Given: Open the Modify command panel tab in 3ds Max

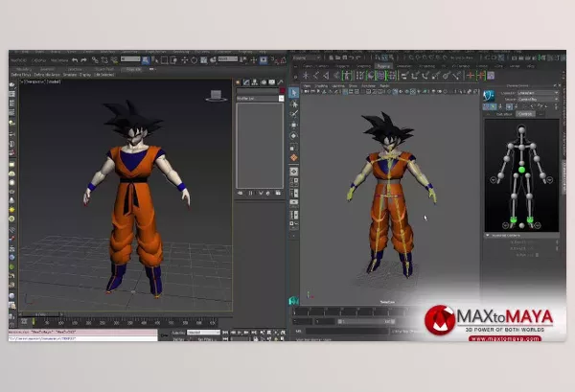Looking at the screenshot, I should [x=246, y=82].
